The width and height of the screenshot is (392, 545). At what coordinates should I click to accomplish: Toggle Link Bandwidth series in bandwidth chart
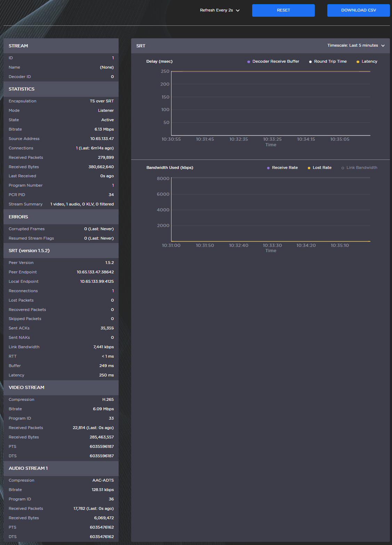(362, 168)
